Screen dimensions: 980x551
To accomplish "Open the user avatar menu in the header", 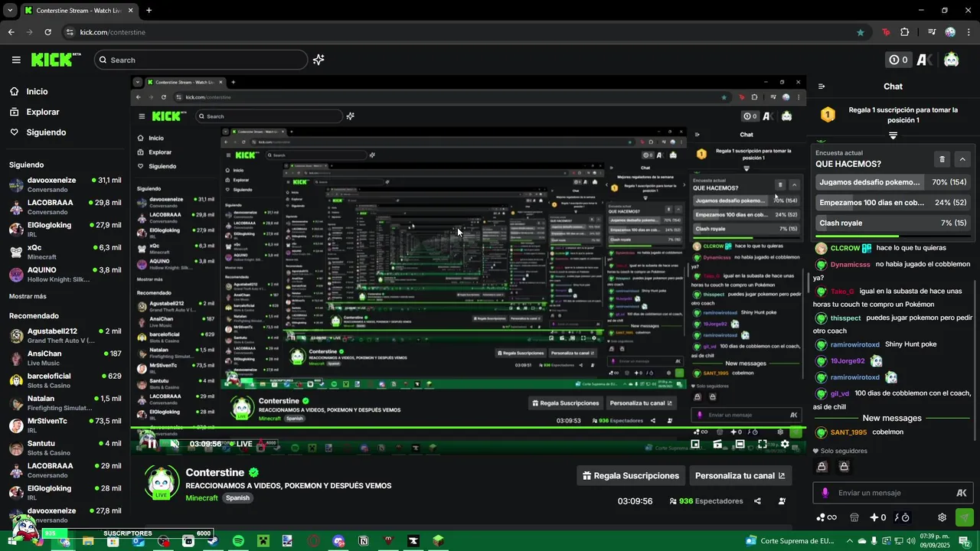I will click(951, 60).
